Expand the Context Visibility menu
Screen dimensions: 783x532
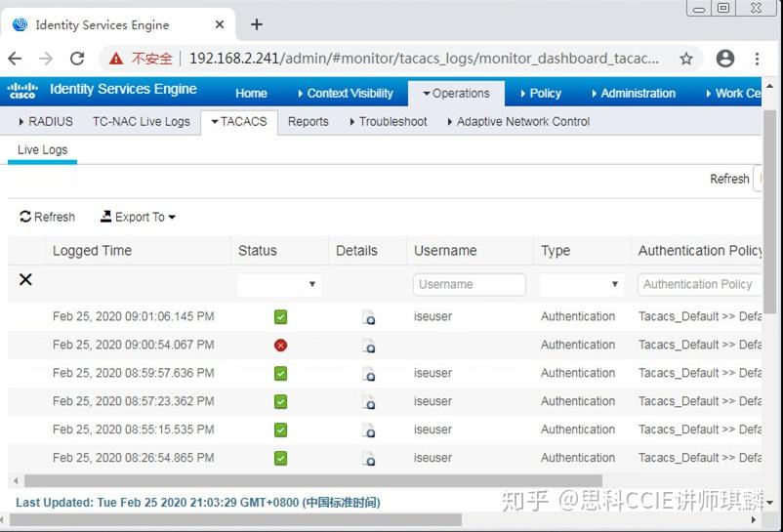click(346, 94)
